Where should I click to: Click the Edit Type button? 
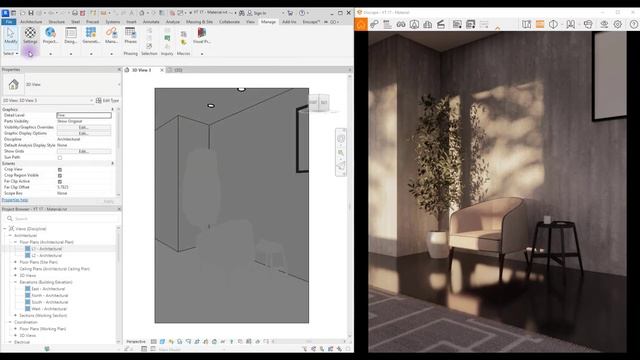(x=107, y=100)
